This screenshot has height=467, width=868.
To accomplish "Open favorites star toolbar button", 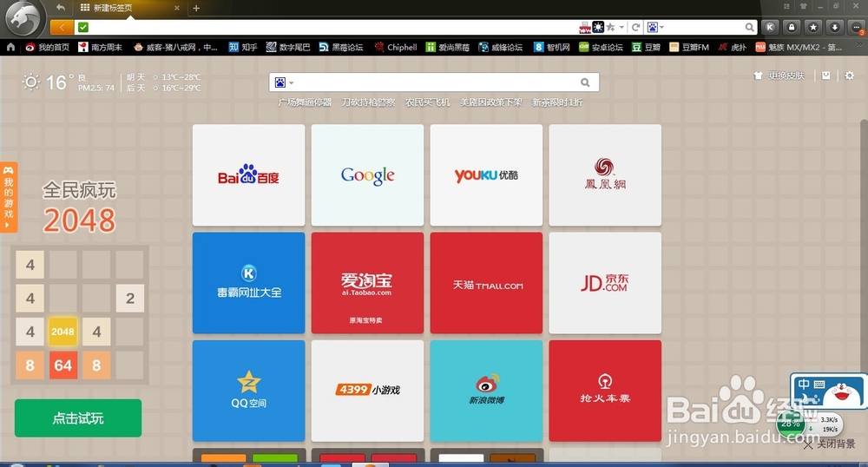I will (x=813, y=27).
